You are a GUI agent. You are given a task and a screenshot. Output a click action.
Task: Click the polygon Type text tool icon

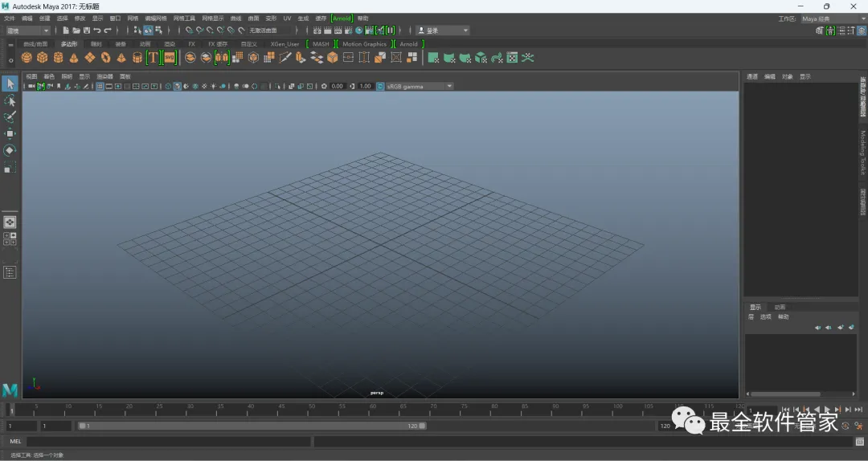tap(153, 58)
